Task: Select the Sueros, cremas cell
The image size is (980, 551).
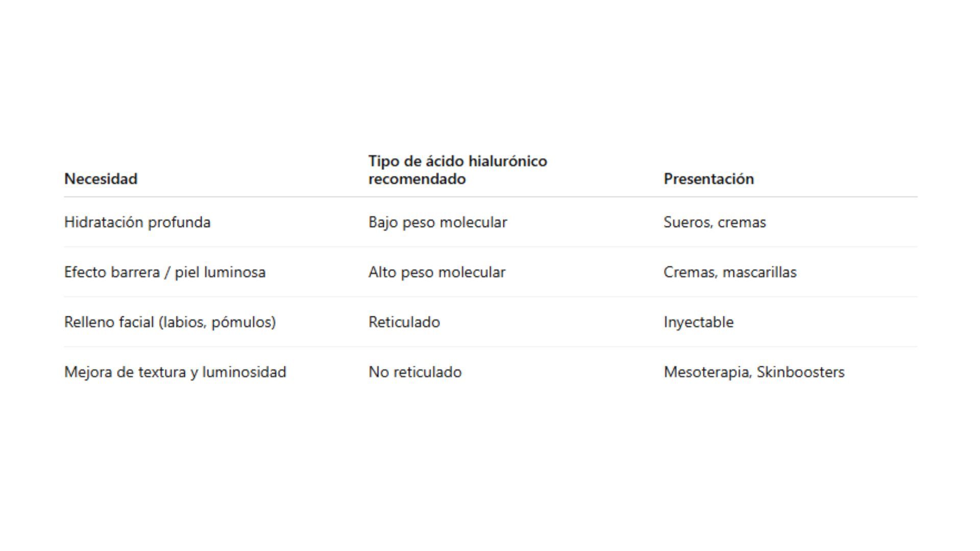Action: (715, 222)
